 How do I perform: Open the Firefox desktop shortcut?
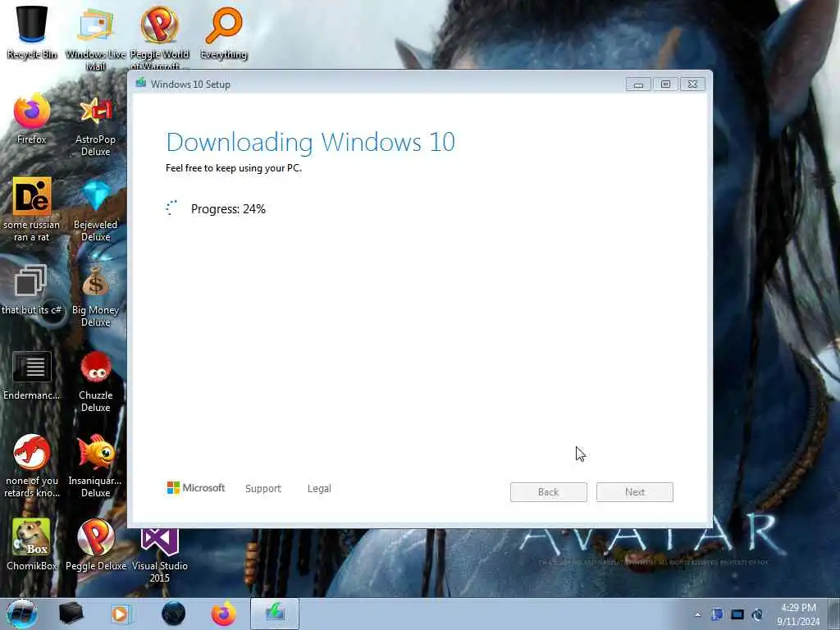point(32,119)
